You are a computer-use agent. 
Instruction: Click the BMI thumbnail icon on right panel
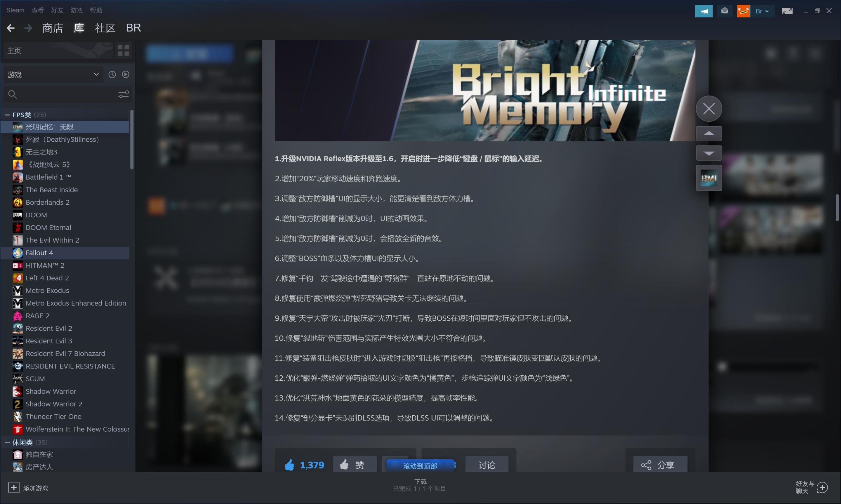(709, 178)
